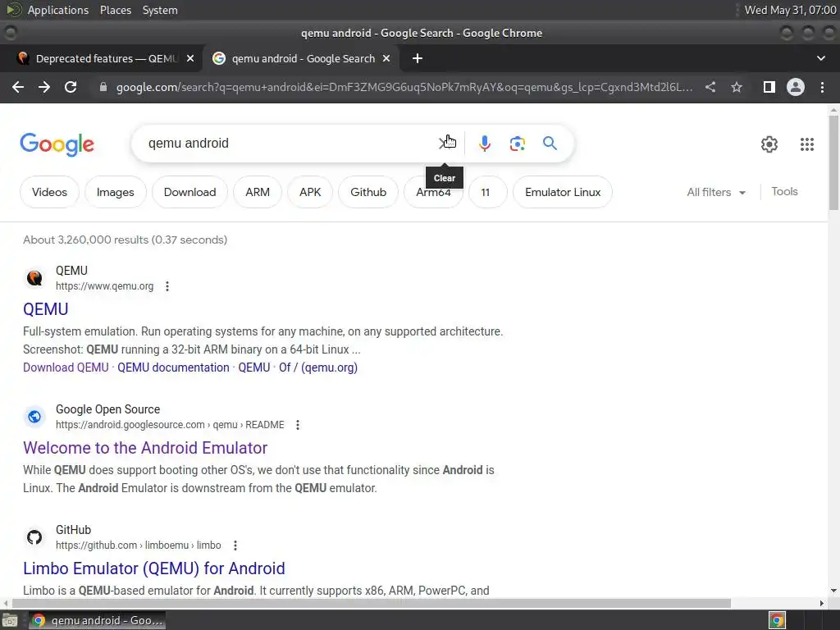The width and height of the screenshot is (840, 630).
Task: Open the Chrome profile avatar
Action: pyautogui.click(x=796, y=87)
